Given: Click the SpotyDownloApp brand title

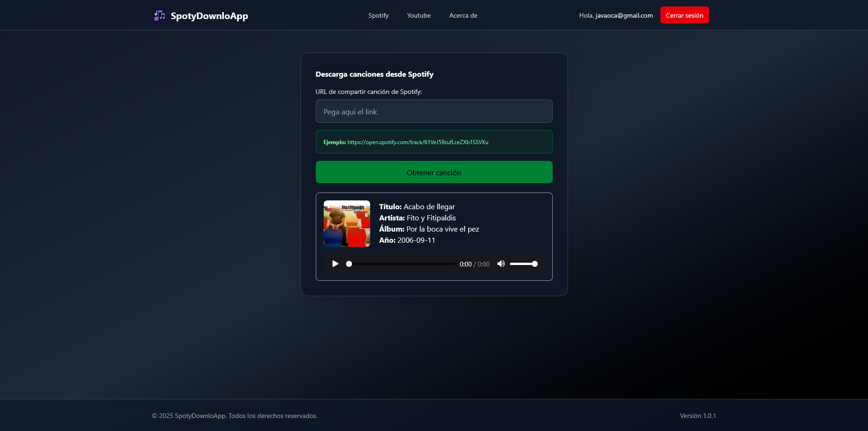Looking at the screenshot, I should 209,16.
